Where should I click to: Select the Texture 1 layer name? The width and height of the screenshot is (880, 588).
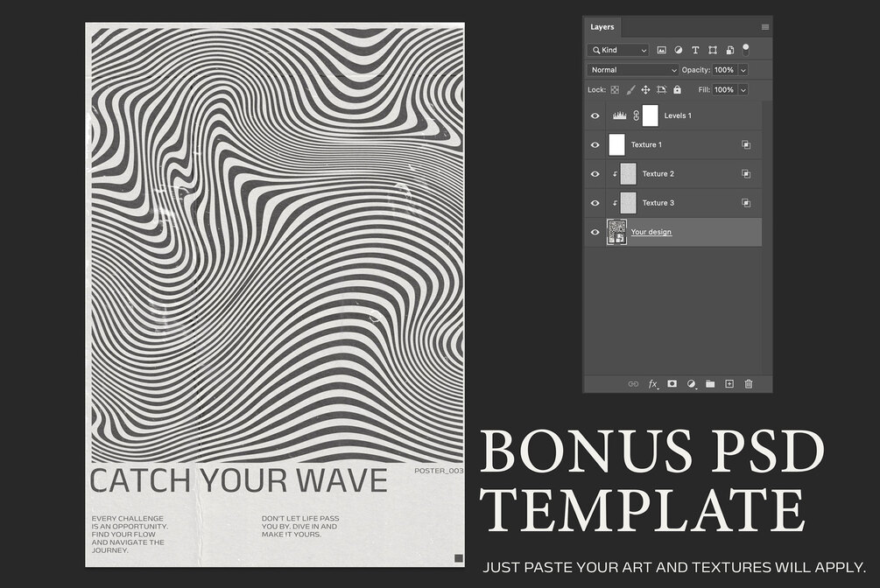pos(646,144)
